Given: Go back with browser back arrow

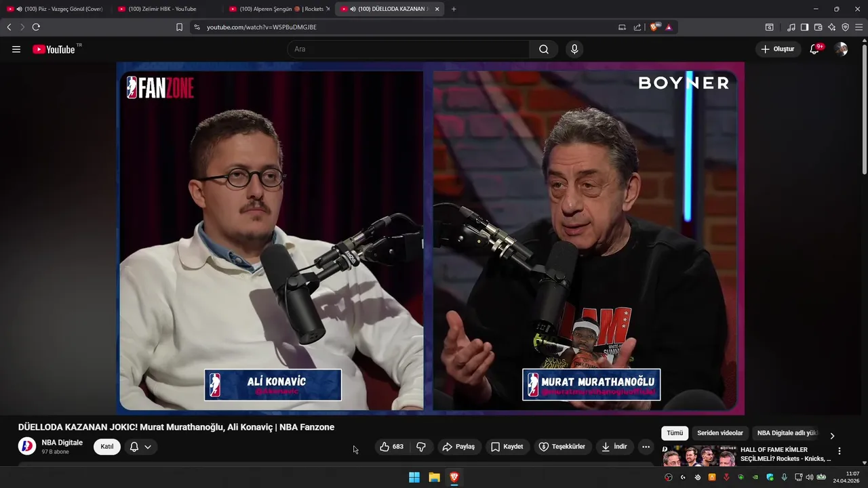Looking at the screenshot, I should pyautogui.click(x=9, y=27).
